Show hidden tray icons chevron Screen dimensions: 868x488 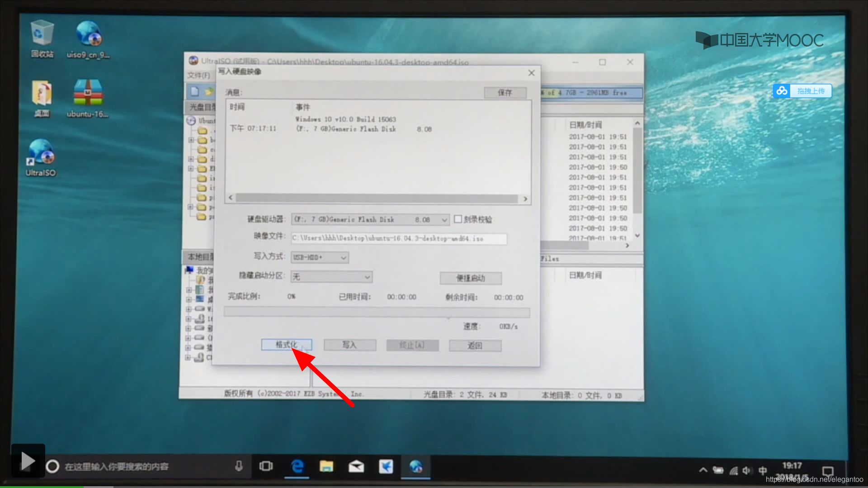[703, 470]
